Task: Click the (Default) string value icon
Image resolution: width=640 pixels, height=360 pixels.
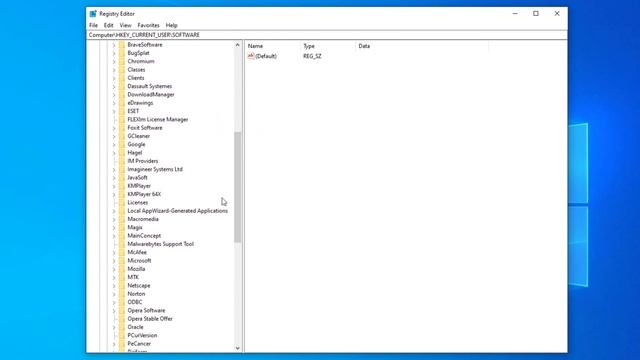Action: (251, 56)
